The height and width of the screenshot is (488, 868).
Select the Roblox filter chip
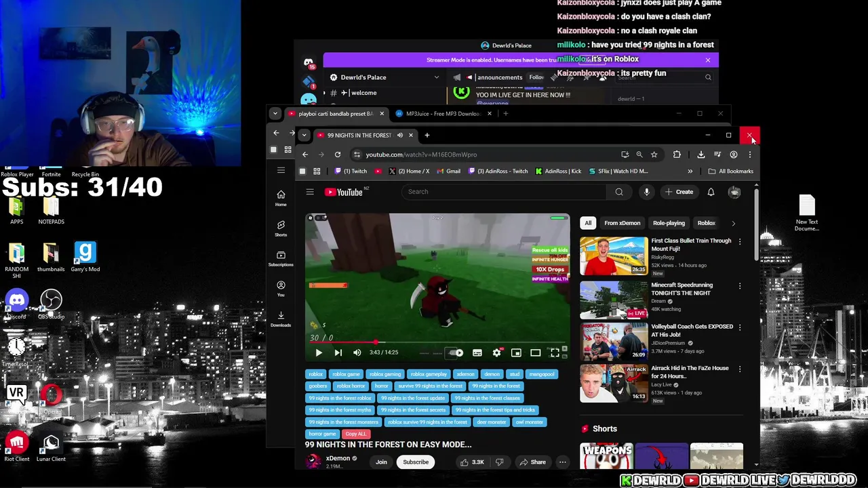pyautogui.click(x=706, y=223)
